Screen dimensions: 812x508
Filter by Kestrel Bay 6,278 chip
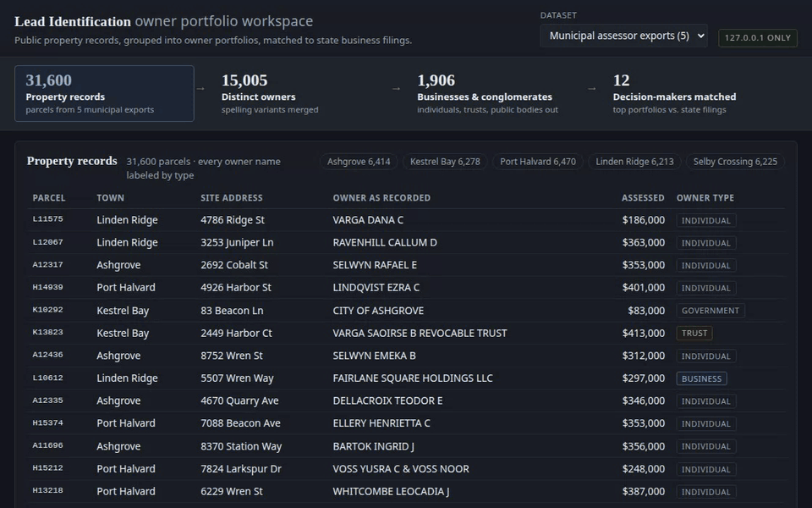(446, 162)
